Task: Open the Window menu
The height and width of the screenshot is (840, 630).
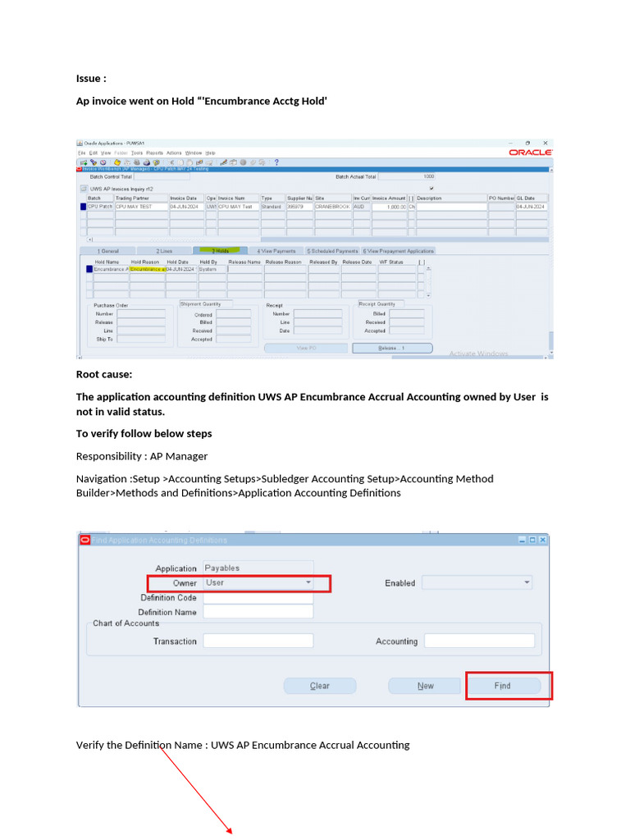Action: coord(194,153)
